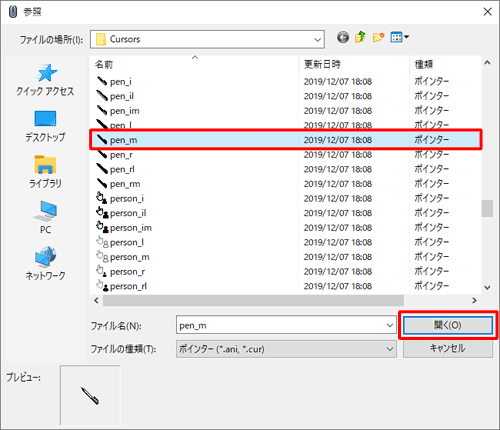
Task: Select the person_i cursor file icon
Action: (102, 198)
